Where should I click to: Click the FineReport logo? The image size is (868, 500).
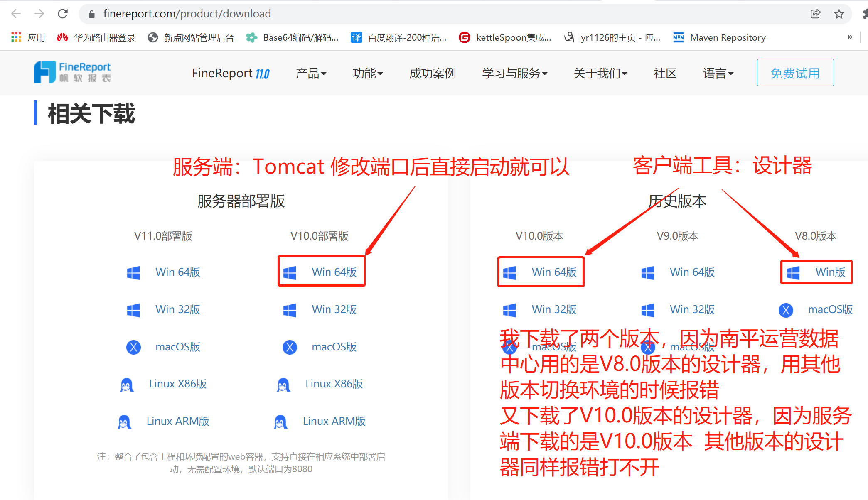[72, 72]
